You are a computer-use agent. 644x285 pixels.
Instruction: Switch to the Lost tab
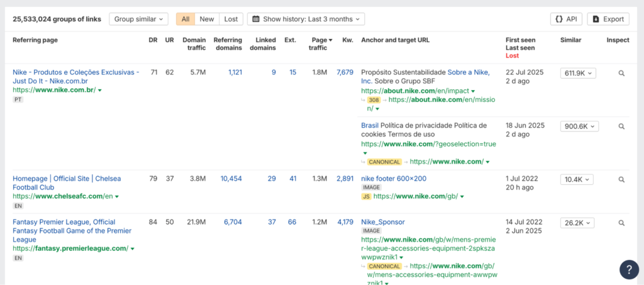[x=231, y=19]
